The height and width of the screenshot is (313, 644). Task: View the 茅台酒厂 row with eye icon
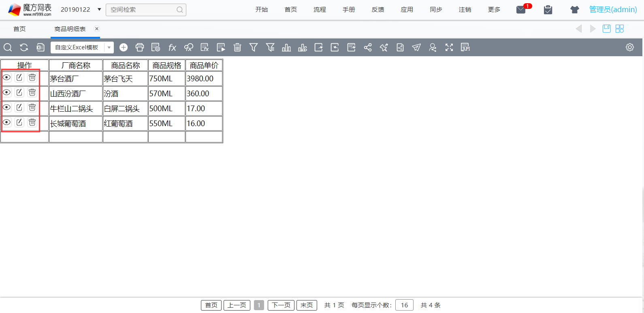(x=7, y=77)
